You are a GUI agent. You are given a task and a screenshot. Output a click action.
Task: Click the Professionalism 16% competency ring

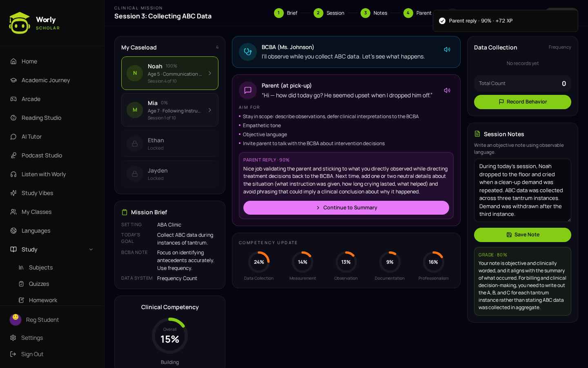(x=434, y=262)
